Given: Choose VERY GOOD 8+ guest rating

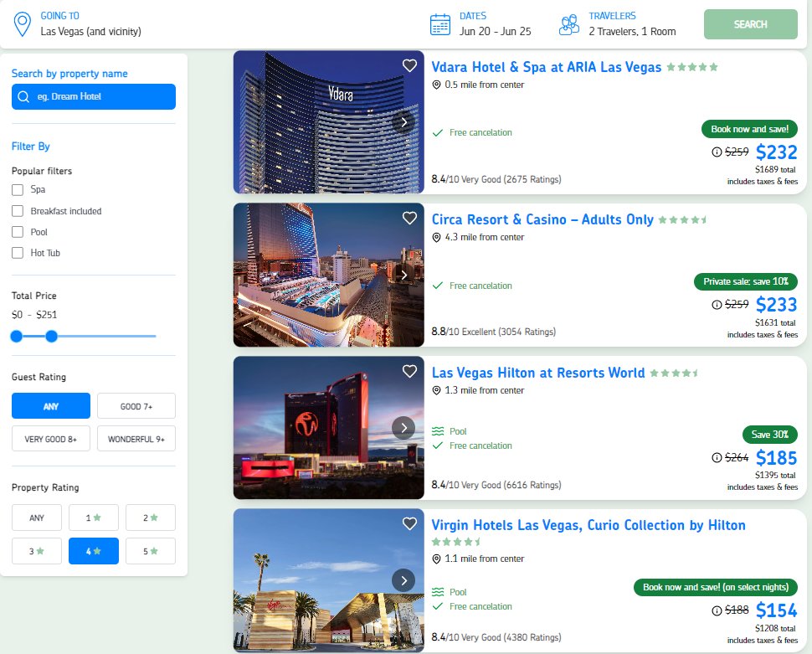Looking at the screenshot, I should click(x=51, y=439).
